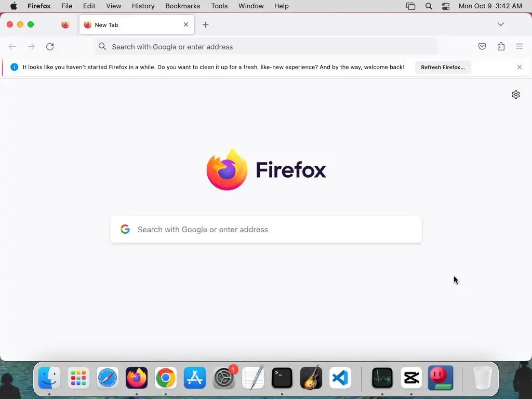Screen dimensions: 532x399
Task: Click the Reload page icon
Action: pyautogui.click(x=50, y=46)
